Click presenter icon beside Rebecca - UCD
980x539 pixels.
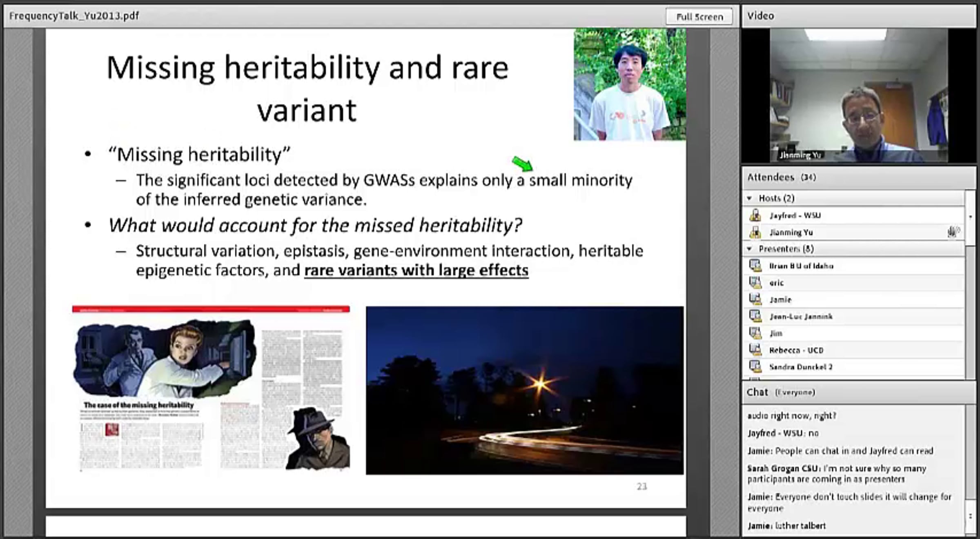click(755, 350)
